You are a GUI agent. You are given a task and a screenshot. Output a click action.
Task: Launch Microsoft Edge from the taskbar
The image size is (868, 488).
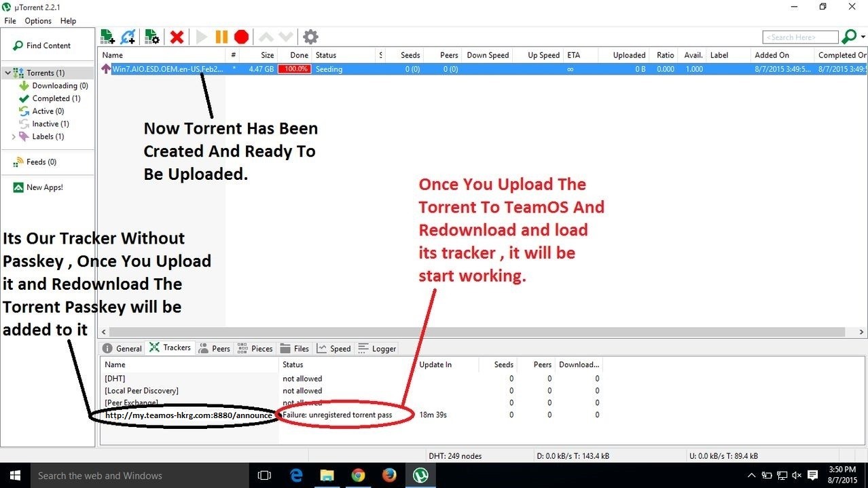point(296,476)
